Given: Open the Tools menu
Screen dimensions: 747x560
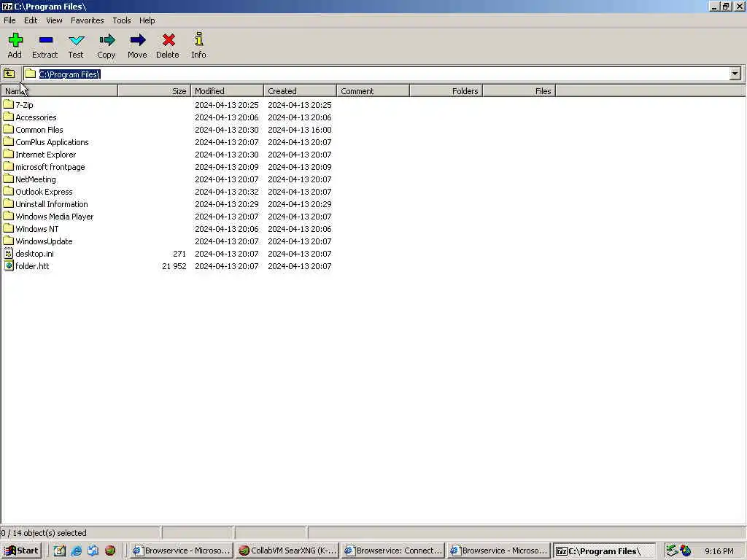Looking at the screenshot, I should click(x=122, y=20).
